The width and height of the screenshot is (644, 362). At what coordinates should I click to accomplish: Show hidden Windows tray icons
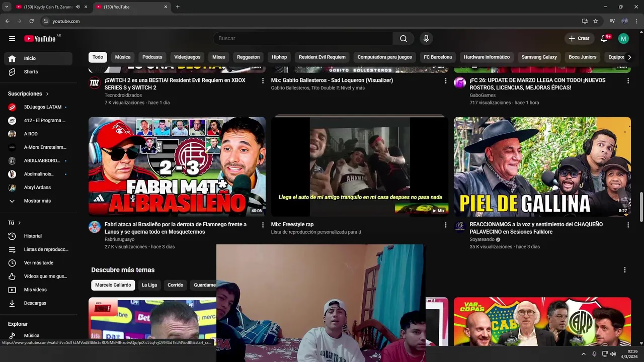coord(584,354)
